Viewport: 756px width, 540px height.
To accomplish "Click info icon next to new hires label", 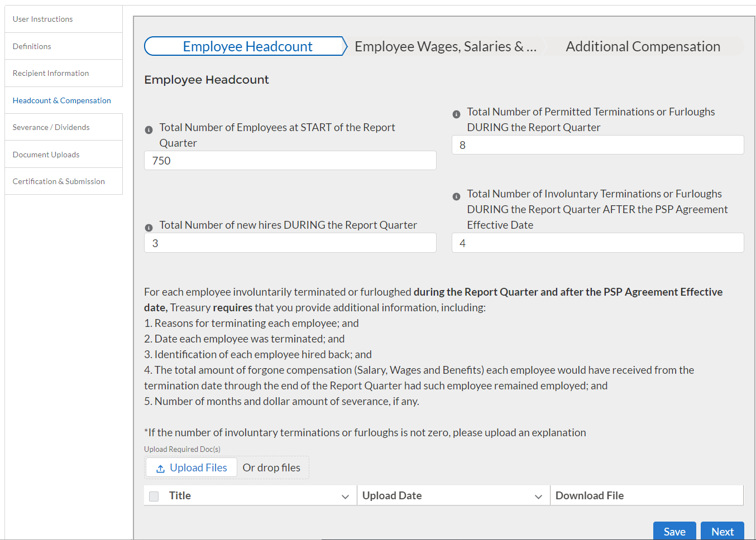I will click(x=149, y=228).
